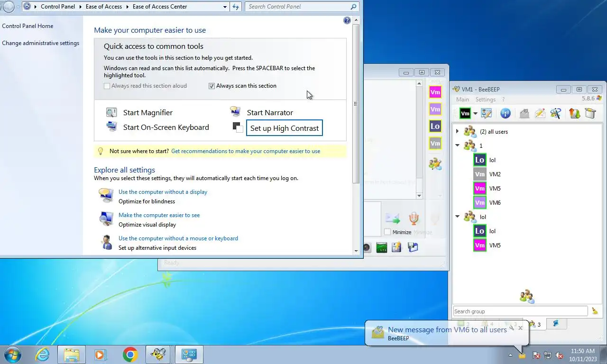The width and height of the screenshot is (607, 364).
Task: Click the send message arrow icon in chat window
Action: point(393,218)
